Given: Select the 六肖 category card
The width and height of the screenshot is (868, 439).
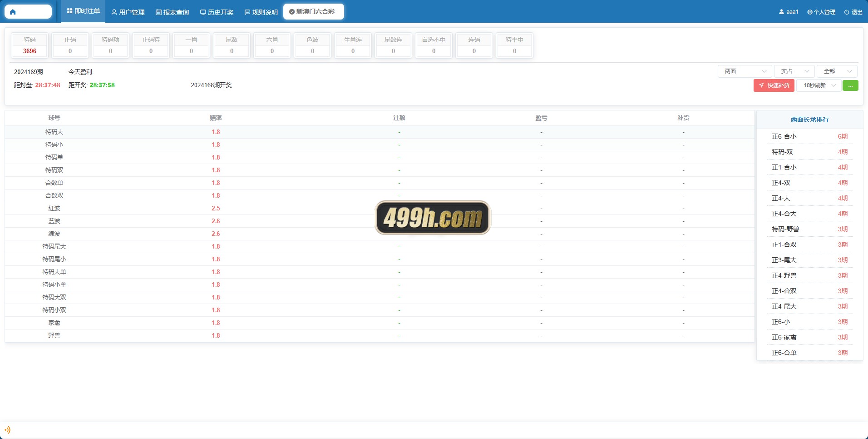Looking at the screenshot, I should [272, 45].
